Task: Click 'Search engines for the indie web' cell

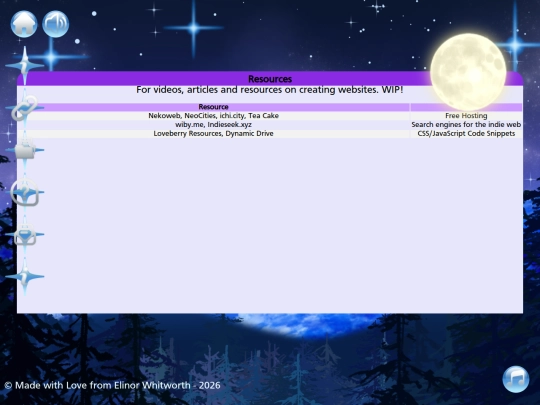Action: 466,125
